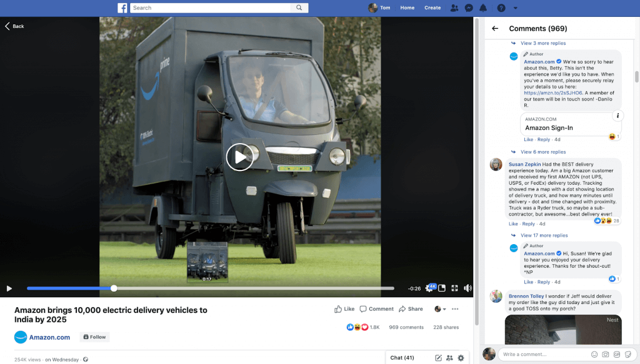Open the 969 comments link

pyautogui.click(x=406, y=327)
